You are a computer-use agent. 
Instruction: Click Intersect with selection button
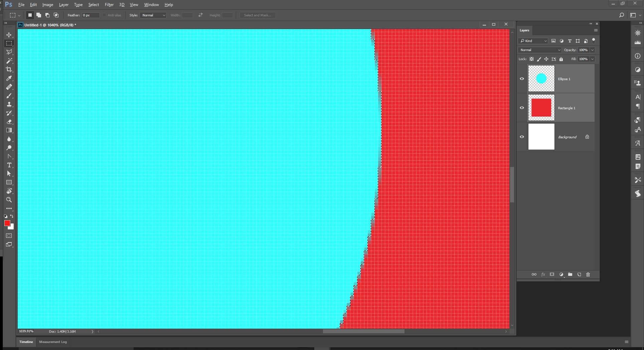(x=56, y=15)
